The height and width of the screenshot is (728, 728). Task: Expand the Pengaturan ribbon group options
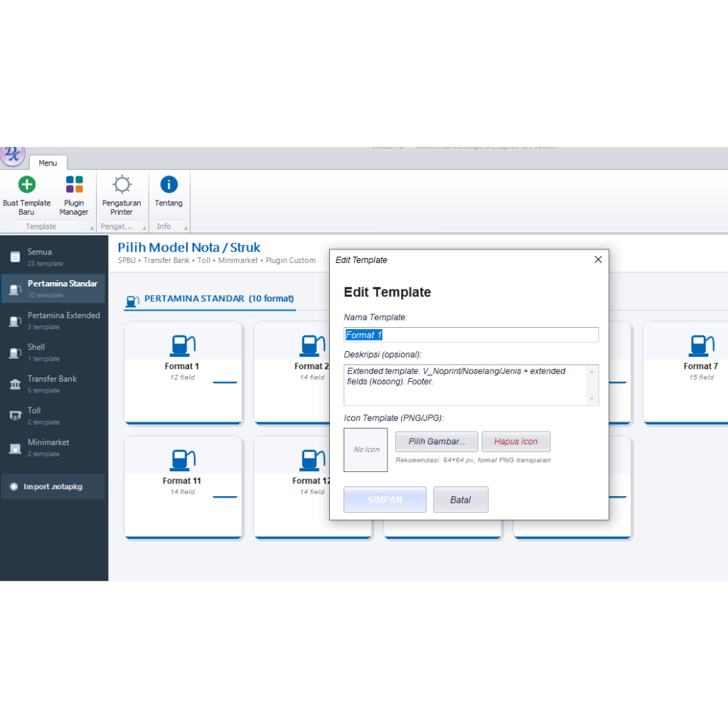point(142,227)
